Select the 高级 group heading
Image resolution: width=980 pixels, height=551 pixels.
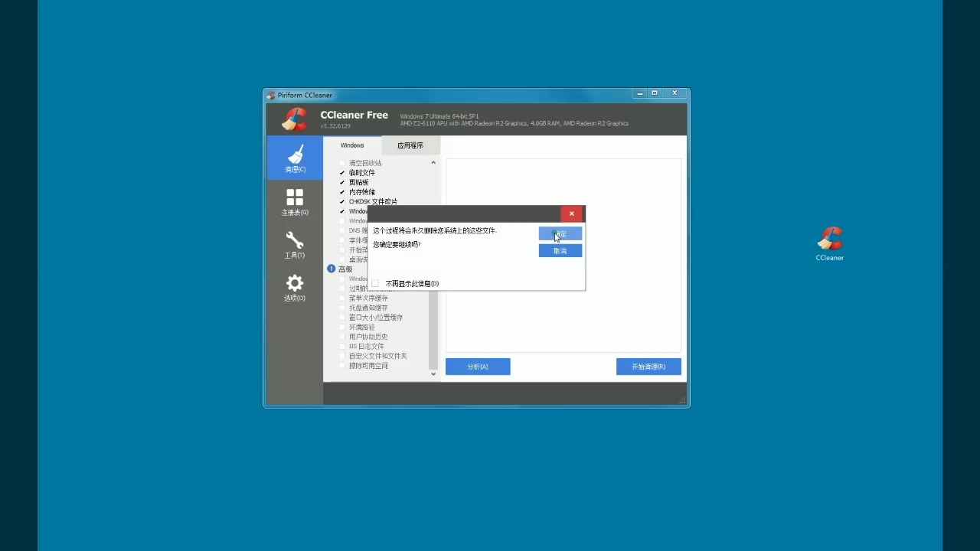tap(345, 269)
